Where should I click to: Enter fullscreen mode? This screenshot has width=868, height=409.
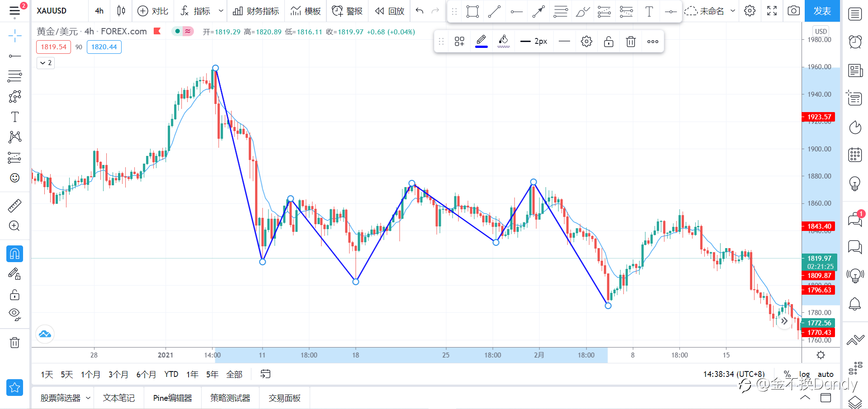click(772, 11)
